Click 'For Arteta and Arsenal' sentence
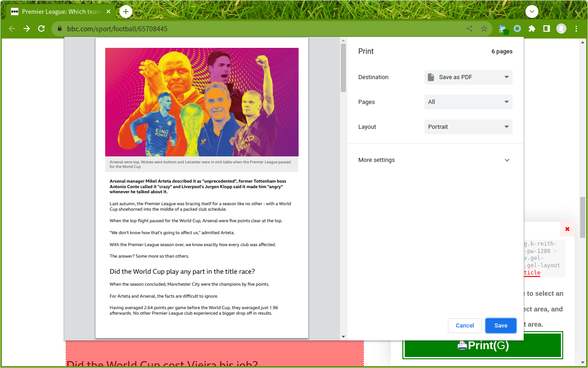 pos(164,296)
